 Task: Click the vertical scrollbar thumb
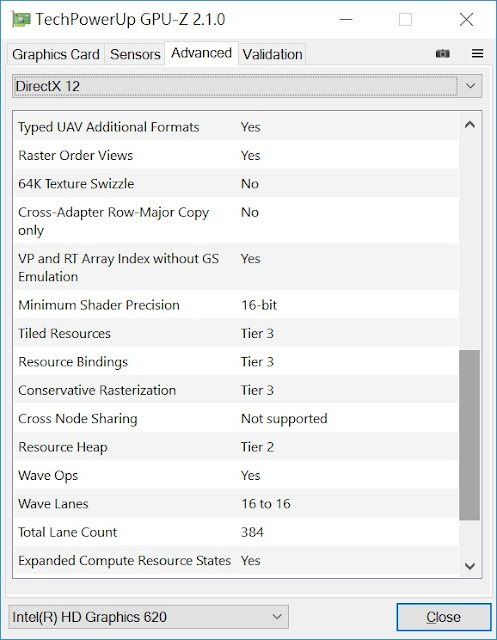pyautogui.click(x=469, y=435)
